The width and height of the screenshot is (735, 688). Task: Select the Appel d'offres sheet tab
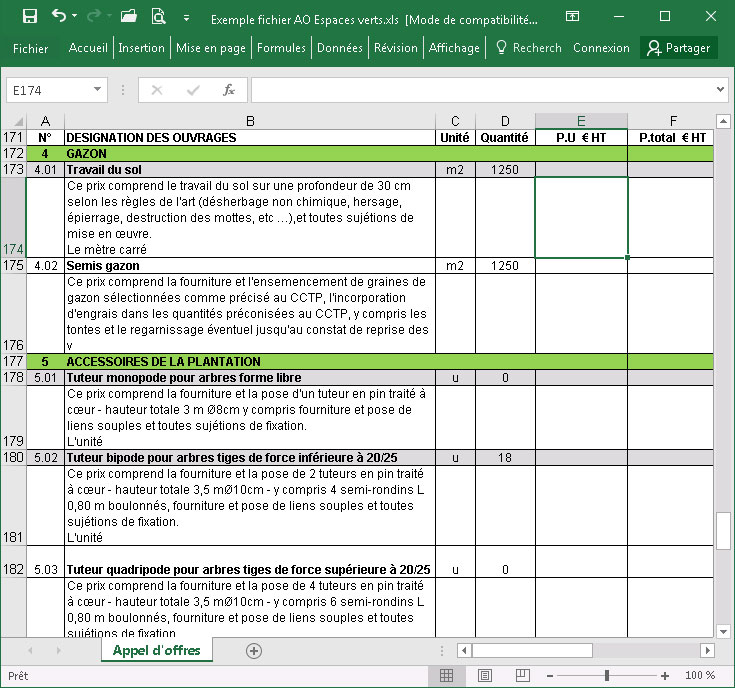tap(156, 651)
